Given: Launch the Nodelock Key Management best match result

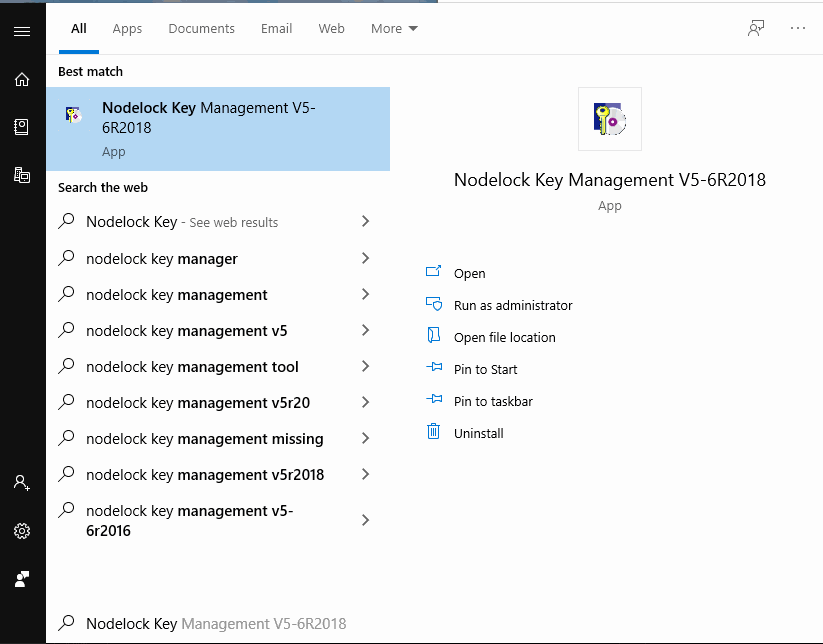Looking at the screenshot, I should [217, 129].
